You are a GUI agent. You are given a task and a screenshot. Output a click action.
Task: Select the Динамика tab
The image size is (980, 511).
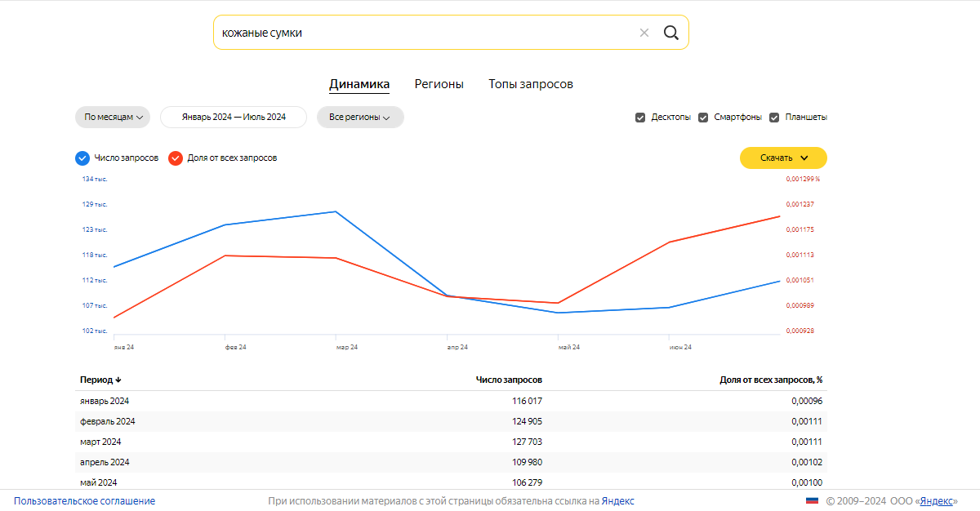click(359, 84)
